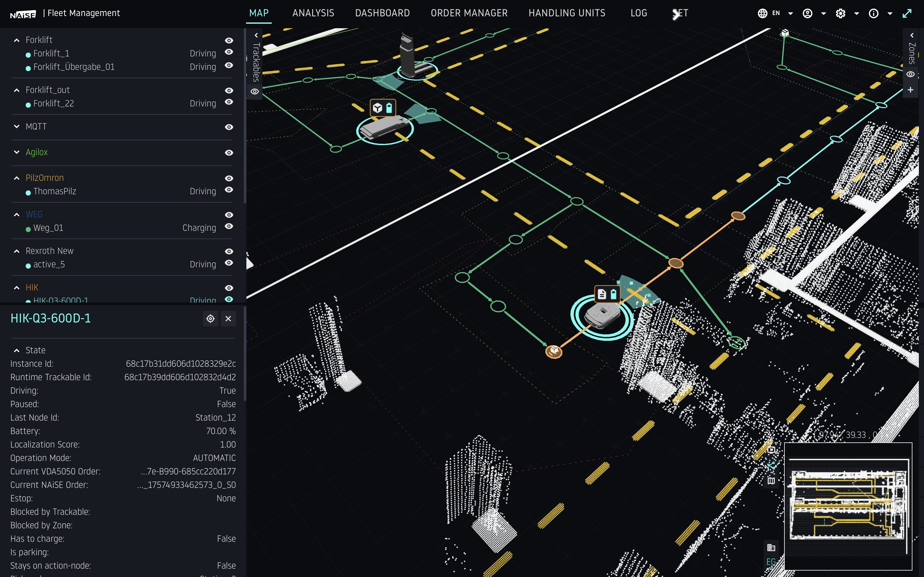The image size is (924, 577).
Task: Open the settings gear icon
Action: pos(840,14)
